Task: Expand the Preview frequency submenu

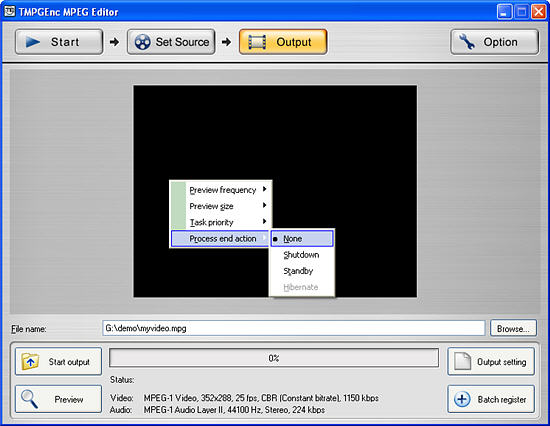Action: click(220, 190)
